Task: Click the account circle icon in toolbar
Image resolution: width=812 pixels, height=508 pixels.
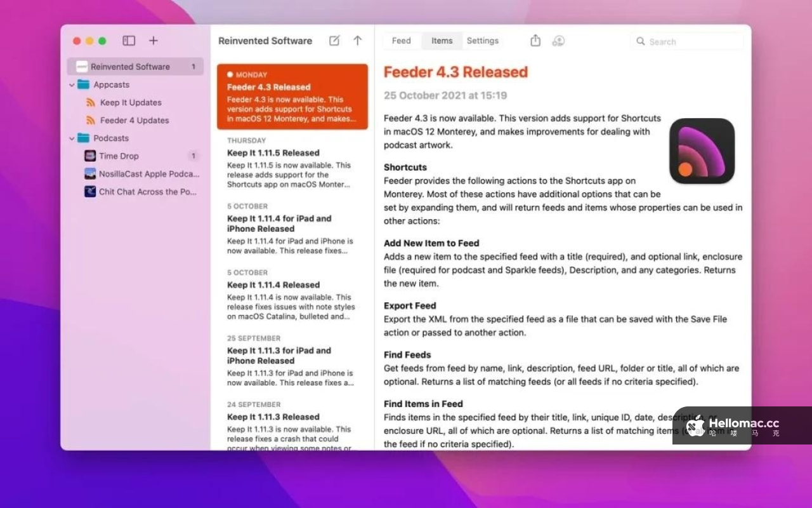Action: tap(558, 41)
